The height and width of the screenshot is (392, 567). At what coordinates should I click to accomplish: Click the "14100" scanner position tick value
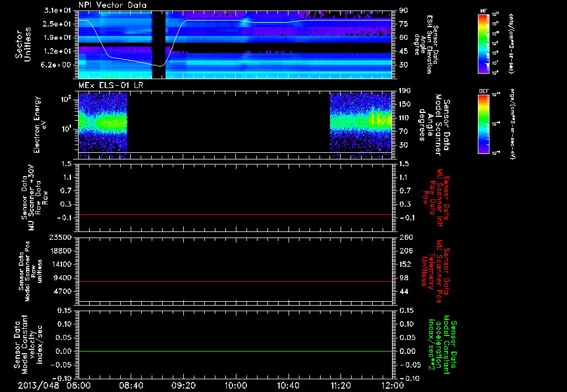click(61, 264)
